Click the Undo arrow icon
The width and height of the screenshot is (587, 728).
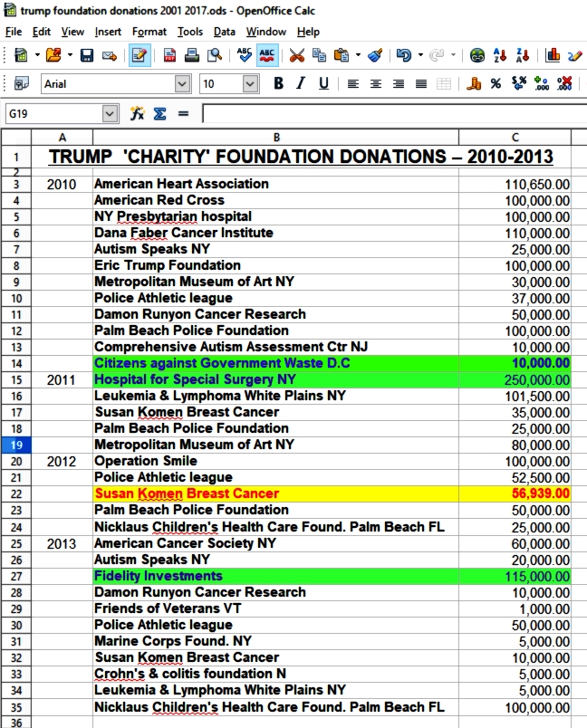coord(404,56)
